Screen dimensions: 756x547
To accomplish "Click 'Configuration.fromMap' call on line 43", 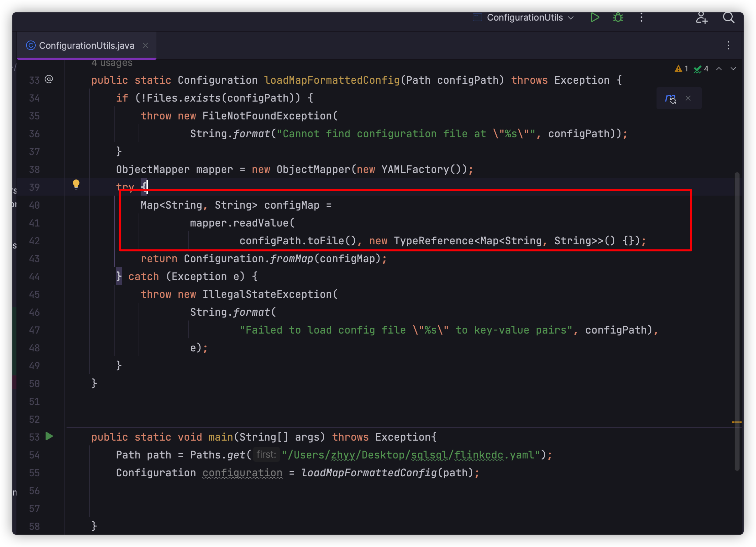I will (x=248, y=259).
